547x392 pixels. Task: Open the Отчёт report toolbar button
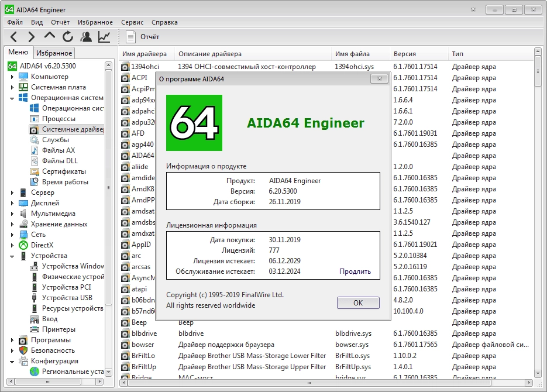142,37
